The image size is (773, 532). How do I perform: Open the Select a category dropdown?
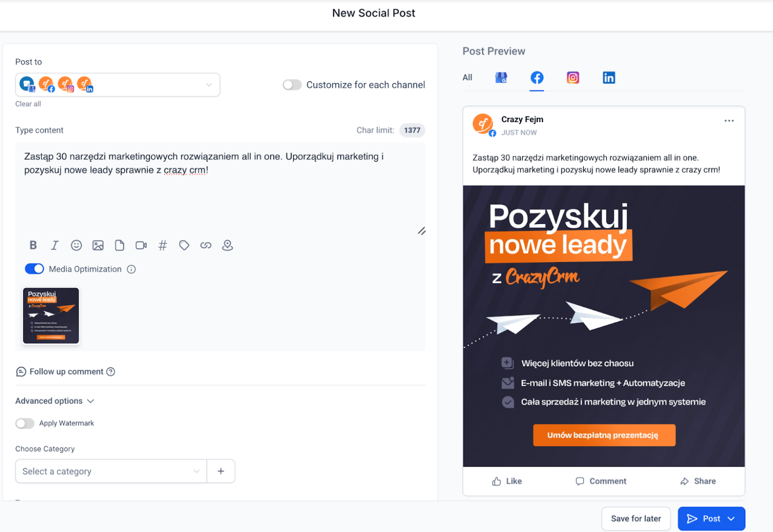coord(111,471)
